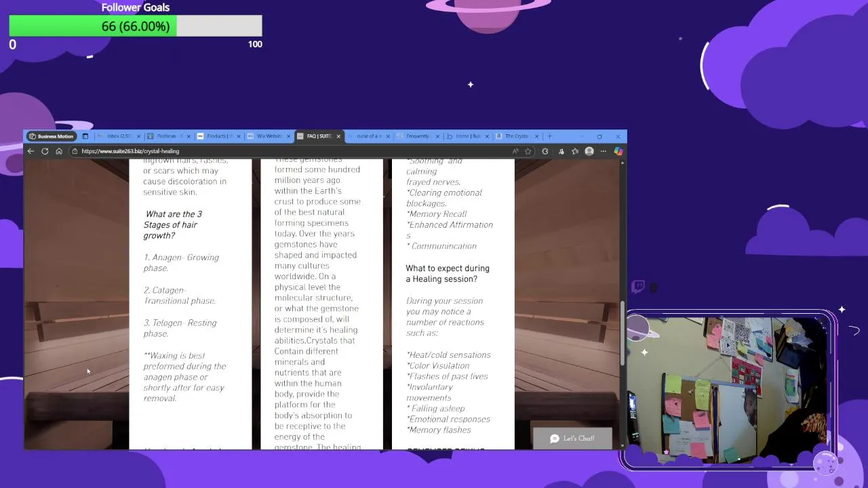
Task: Switch to the Products tab
Action: click(x=218, y=136)
